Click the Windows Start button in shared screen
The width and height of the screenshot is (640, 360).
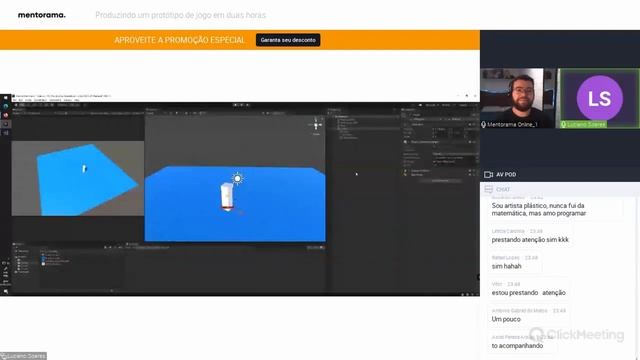(x=6, y=98)
